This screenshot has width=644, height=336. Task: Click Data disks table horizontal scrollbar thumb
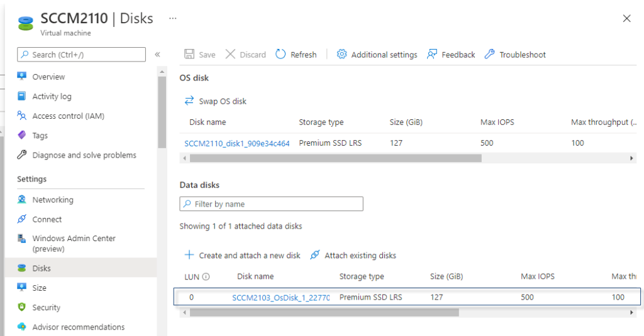(x=324, y=313)
